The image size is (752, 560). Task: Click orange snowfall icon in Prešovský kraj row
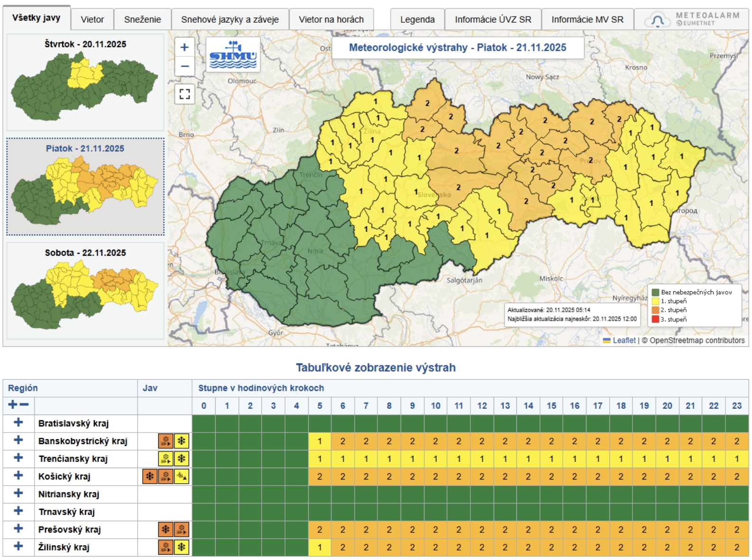165,530
